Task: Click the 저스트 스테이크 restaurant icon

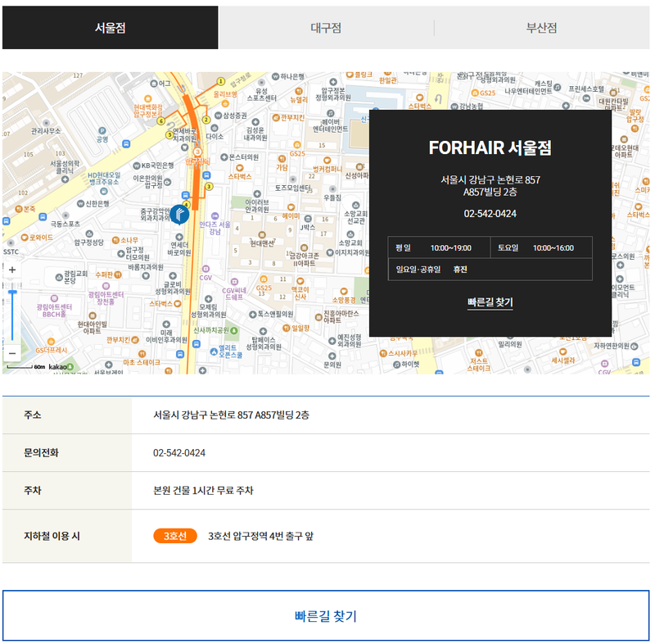Action: coord(479,352)
